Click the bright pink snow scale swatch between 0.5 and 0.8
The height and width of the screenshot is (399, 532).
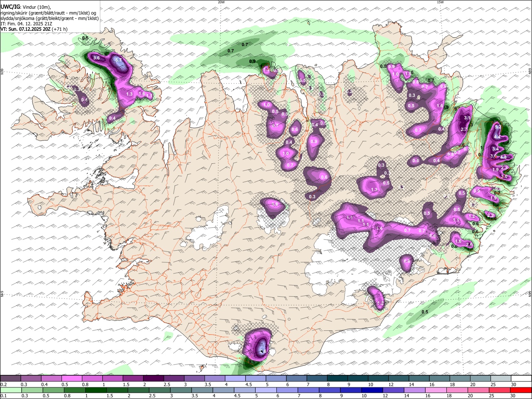[71, 379]
